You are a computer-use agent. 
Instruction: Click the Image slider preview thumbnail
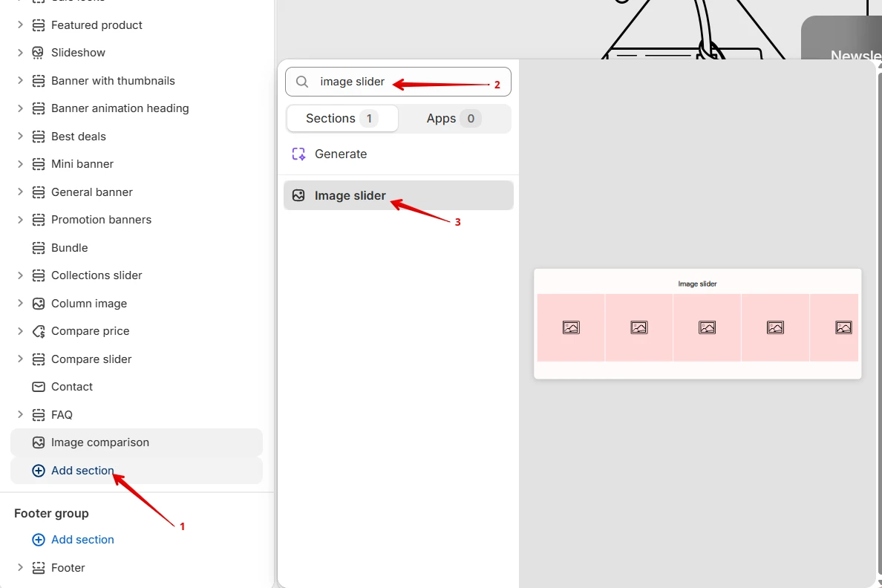pos(697,324)
